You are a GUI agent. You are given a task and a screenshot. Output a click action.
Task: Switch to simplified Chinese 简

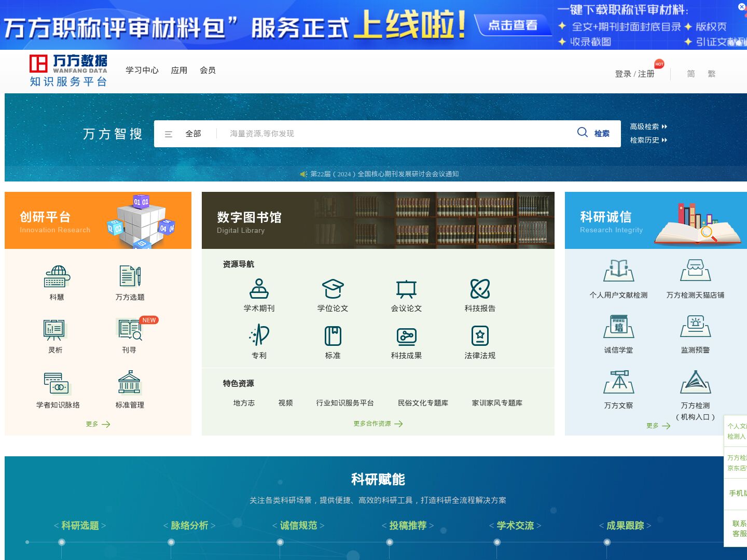[690, 74]
